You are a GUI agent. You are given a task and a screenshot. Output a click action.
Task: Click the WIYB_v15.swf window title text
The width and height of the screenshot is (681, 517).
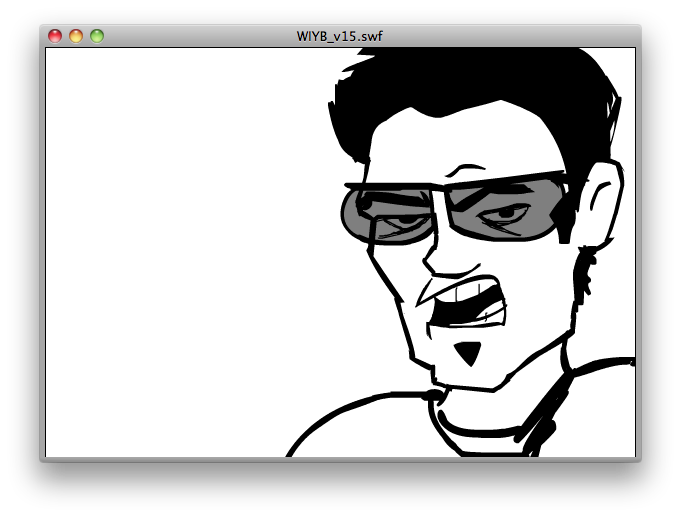point(340,36)
